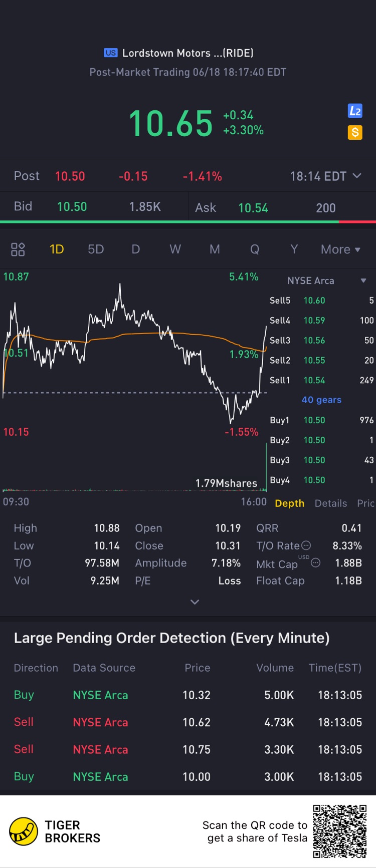The height and width of the screenshot is (868, 376).
Task: Tap the bid-ask ratio bar
Action: [188, 221]
